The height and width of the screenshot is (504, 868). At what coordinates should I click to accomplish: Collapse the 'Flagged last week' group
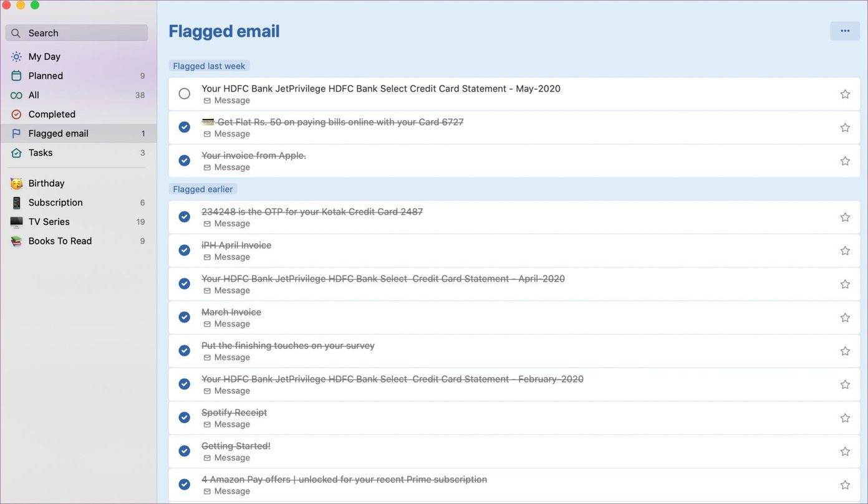(x=209, y=66)
